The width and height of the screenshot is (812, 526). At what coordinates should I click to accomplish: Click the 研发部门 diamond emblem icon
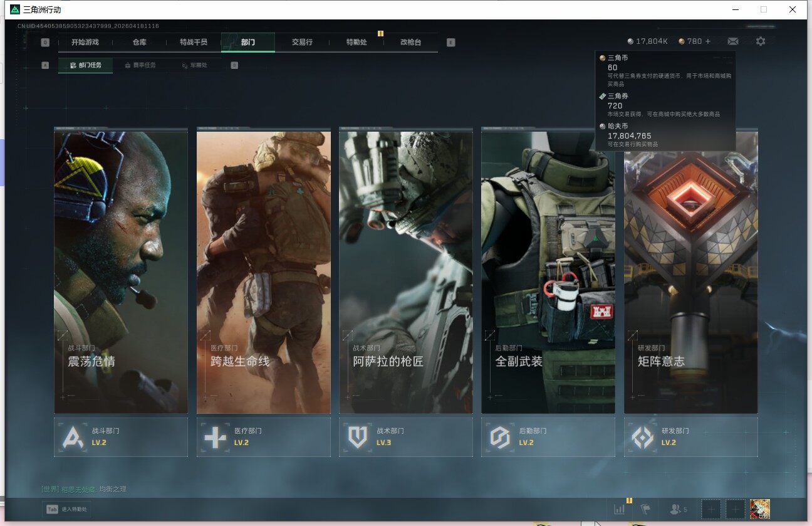pos(643,437)
